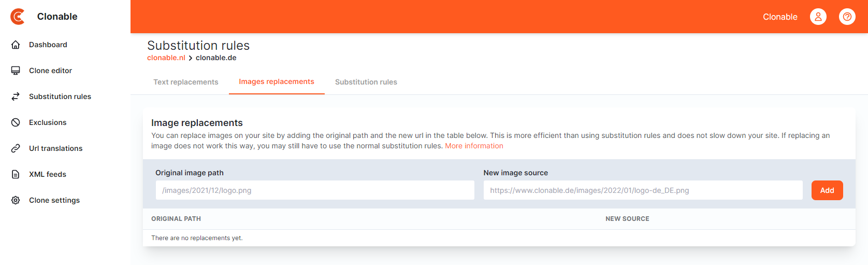
Task: Switch to the Text replacements tab
Action: pyautogui.click(x=185, y=82)
